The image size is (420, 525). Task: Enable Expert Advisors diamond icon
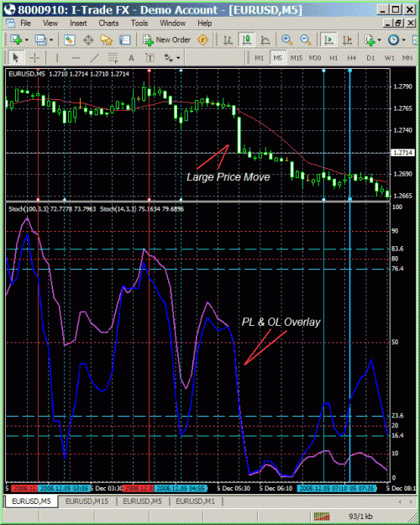click(202, 39)
